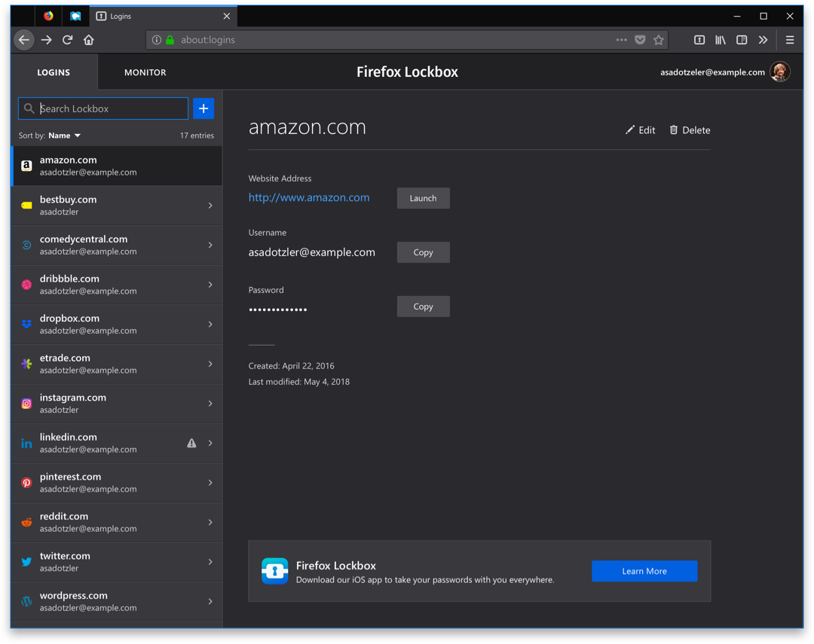Select the LOGINS tab
The width and height of the screenshot is (814, 644).
(52, 72)
